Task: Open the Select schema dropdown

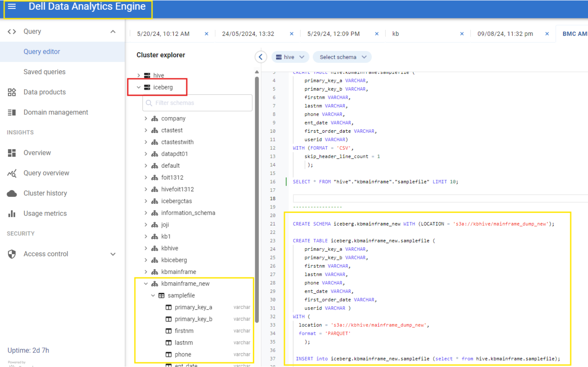Action: (342, 57)
